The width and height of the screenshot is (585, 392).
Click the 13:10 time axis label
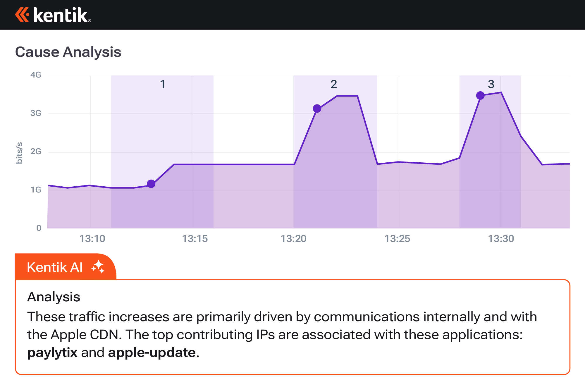pyautogui.click(x=92, y=239)
